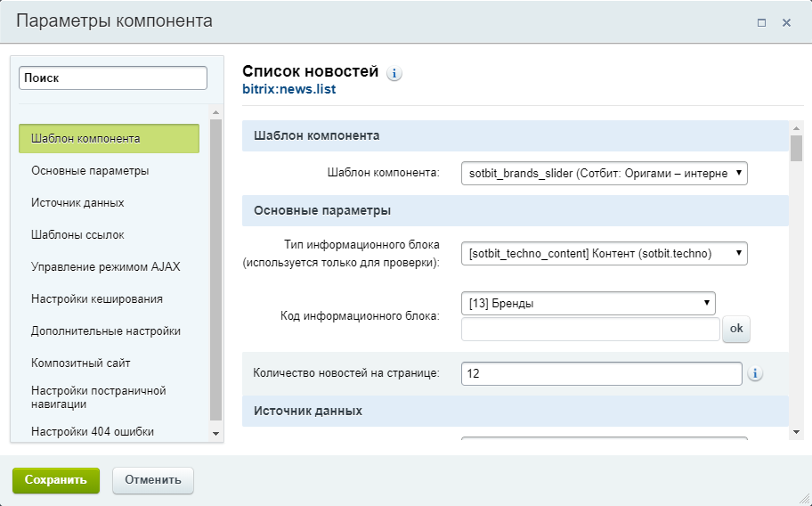Expand the dialog with the maximize icon

click(x=761, y=23)
